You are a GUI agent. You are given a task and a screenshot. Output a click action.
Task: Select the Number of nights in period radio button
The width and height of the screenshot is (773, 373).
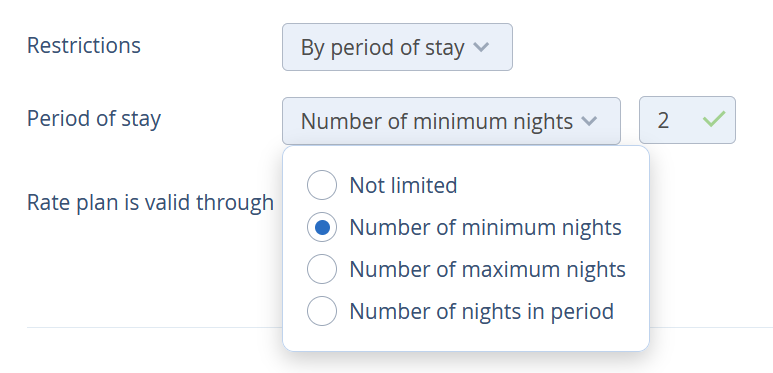click(322, 311)
